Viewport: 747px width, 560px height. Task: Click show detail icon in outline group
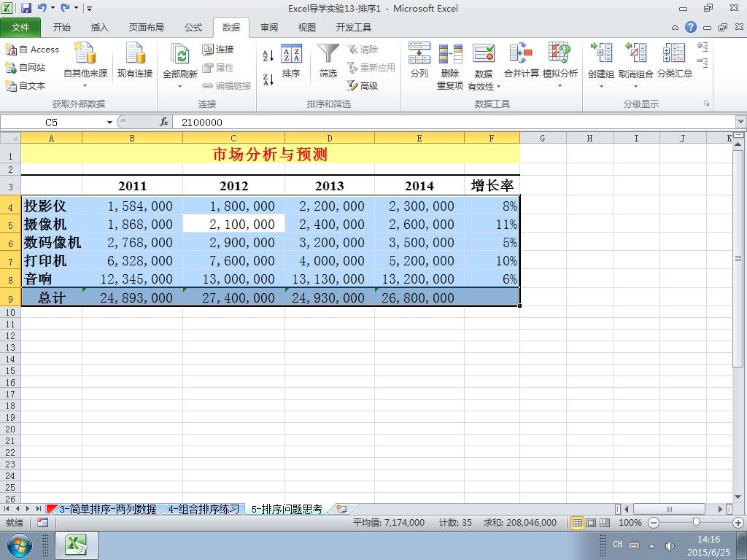coord(703,47)
